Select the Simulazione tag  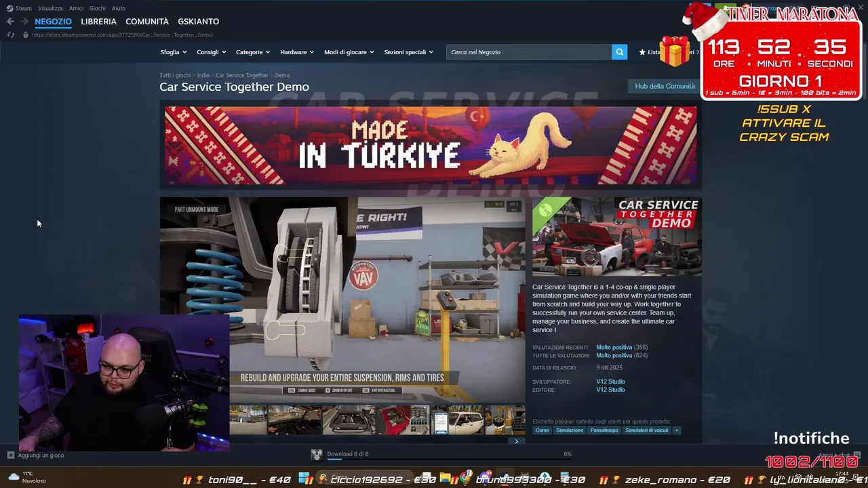570,430
